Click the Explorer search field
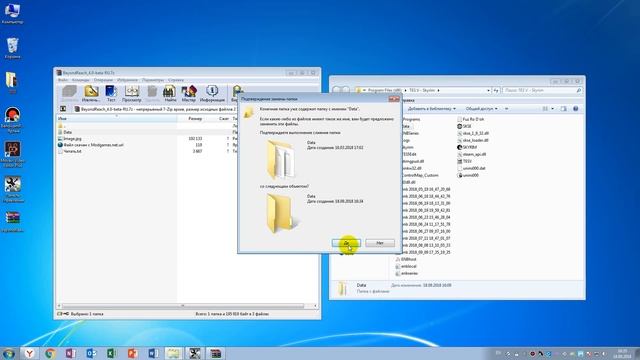Screen dimensions: 640x360 (542, 90)
